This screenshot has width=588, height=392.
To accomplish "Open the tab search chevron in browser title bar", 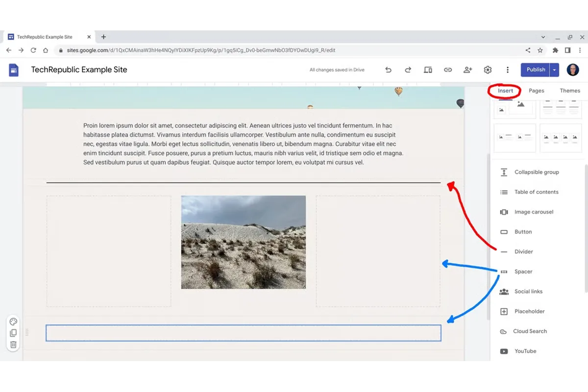I will tap(543, 37).
